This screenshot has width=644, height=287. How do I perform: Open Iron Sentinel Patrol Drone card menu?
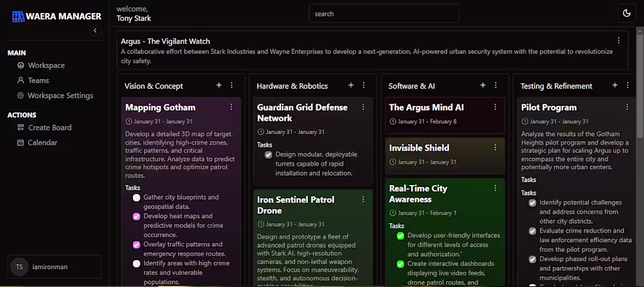(363, 199)
